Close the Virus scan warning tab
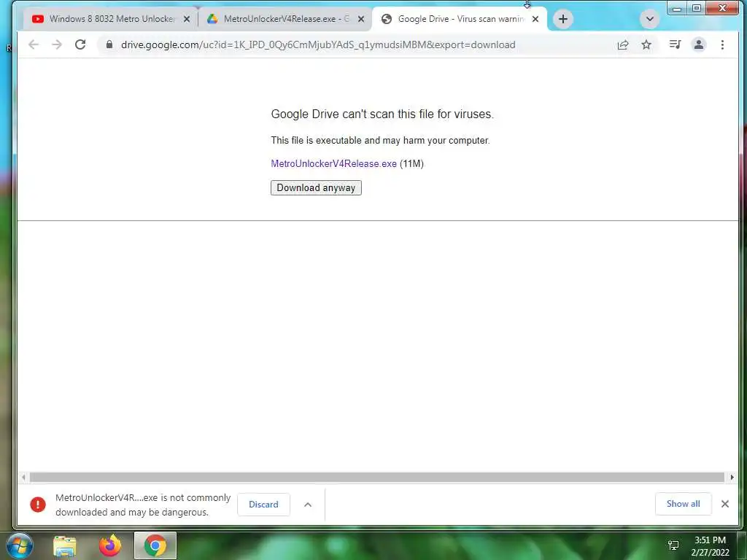 click(x=535, y=19)
